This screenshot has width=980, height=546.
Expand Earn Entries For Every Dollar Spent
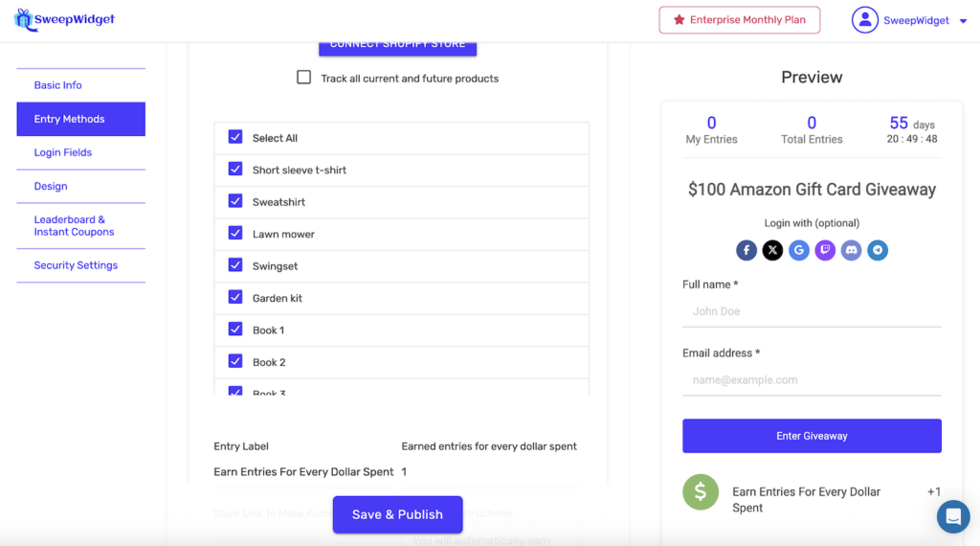[806, 499]
